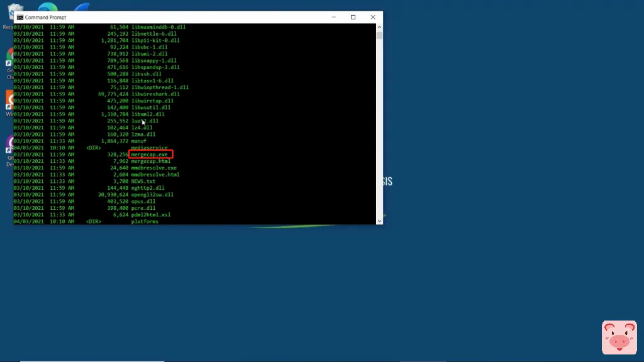The width and height of the screenshot is (644, 362).
Task: Click the file name libnettle-6.dll
Action: [x=154, y=34]
